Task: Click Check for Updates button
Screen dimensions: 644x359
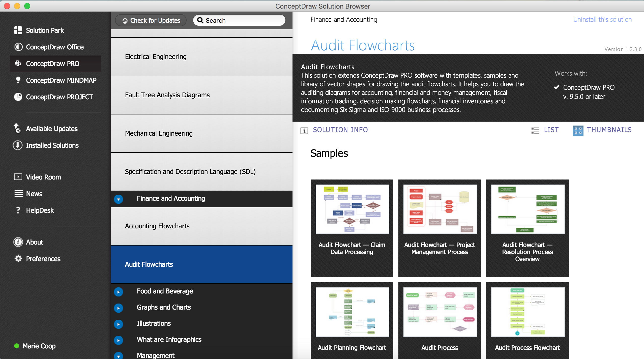Action: 152,20
